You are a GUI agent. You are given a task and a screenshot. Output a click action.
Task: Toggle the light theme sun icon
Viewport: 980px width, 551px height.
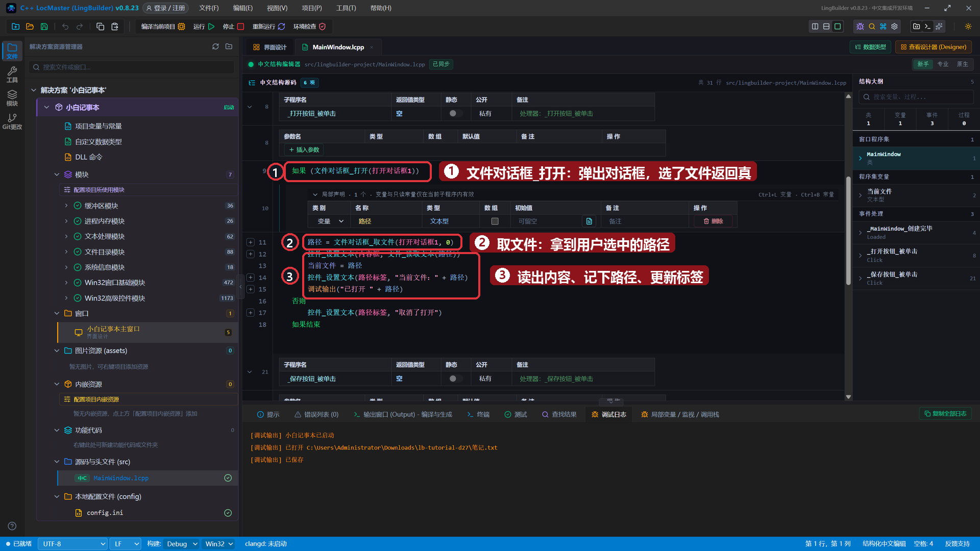tap(968, 27)
